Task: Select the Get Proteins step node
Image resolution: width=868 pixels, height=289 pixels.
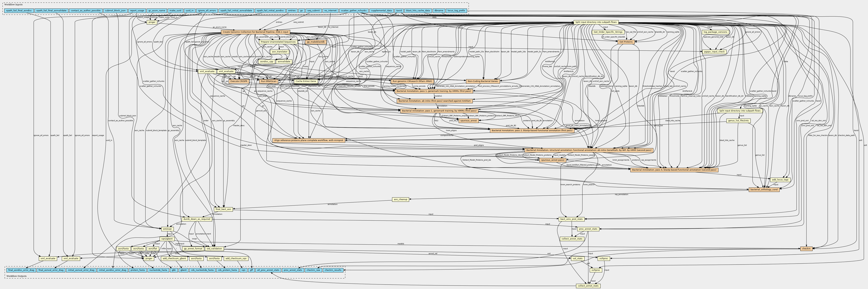Action: pyautogui.click(x=626, y=42)
